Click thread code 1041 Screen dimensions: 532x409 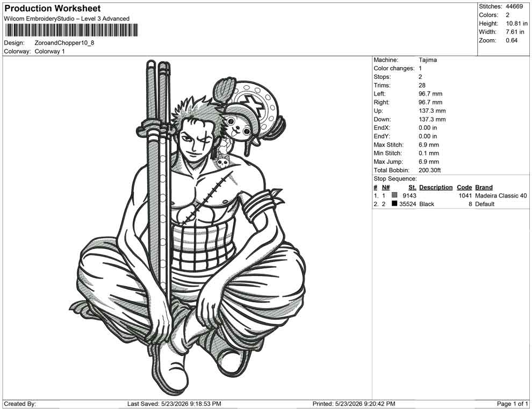tap(465, 195)
